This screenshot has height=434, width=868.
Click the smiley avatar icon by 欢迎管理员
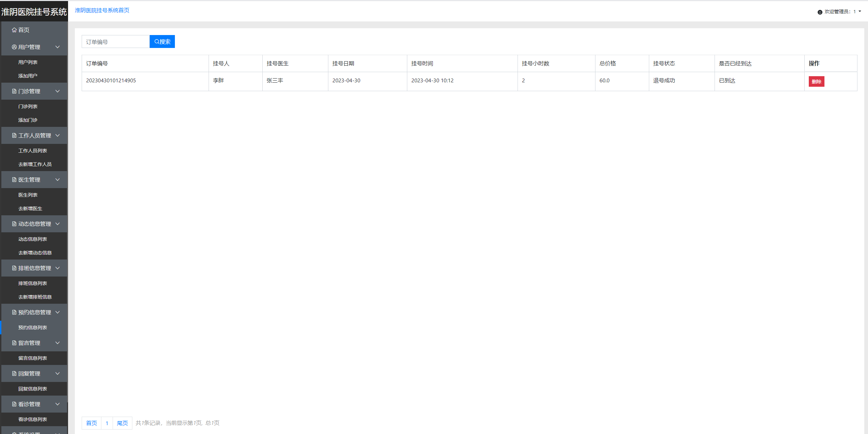[820, 12]
